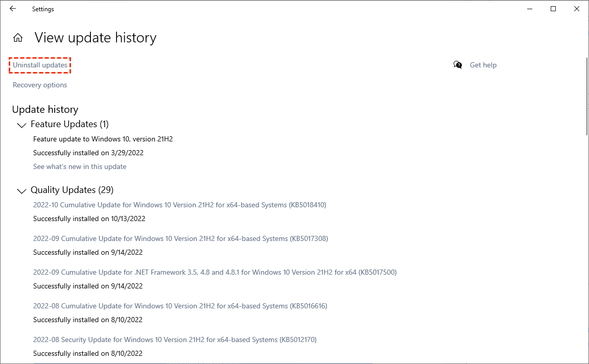Open KB5016616 cumulative update link

point(180,306)
